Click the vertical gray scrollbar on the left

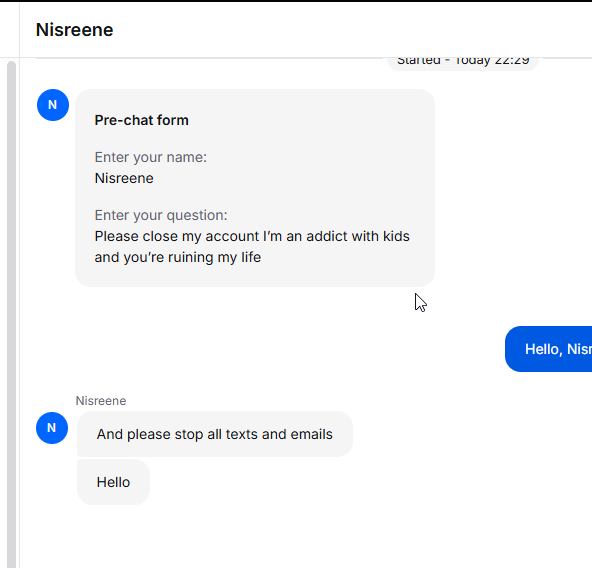click(x=11, y=313)
